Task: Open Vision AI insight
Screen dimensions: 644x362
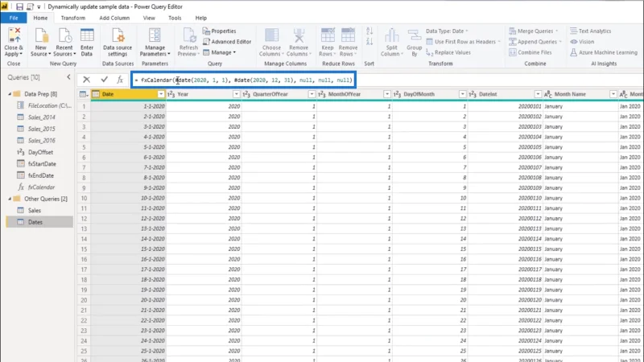Action: coord(582,42)
